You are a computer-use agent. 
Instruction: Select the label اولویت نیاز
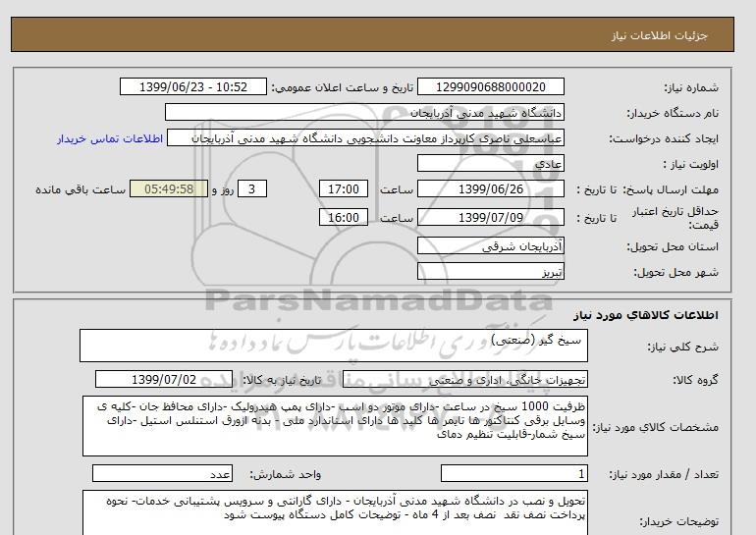pyautogui.click(x=691, y=164)
